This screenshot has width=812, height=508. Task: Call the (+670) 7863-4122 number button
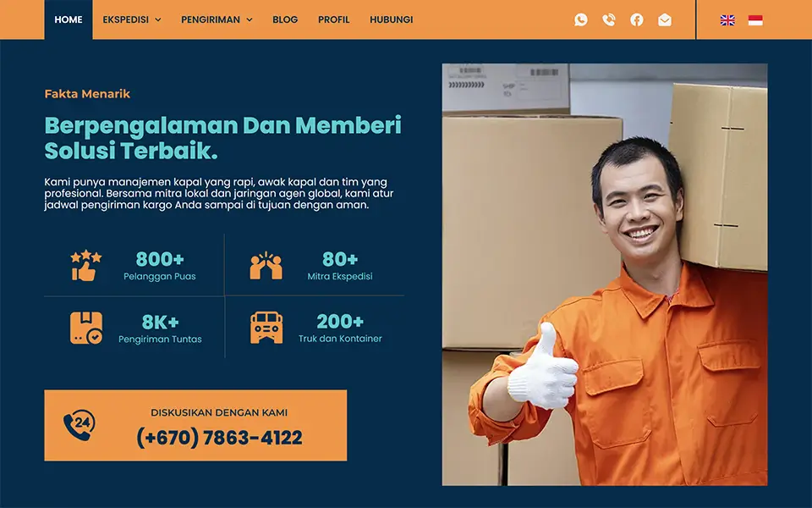point(195,426)
